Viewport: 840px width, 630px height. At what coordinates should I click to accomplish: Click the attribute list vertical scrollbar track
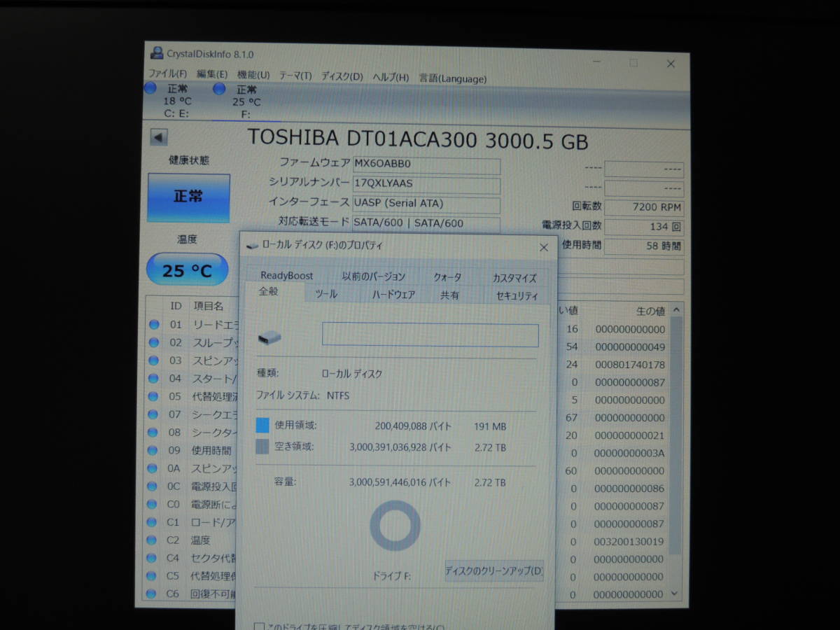click(x=675, y=451)
